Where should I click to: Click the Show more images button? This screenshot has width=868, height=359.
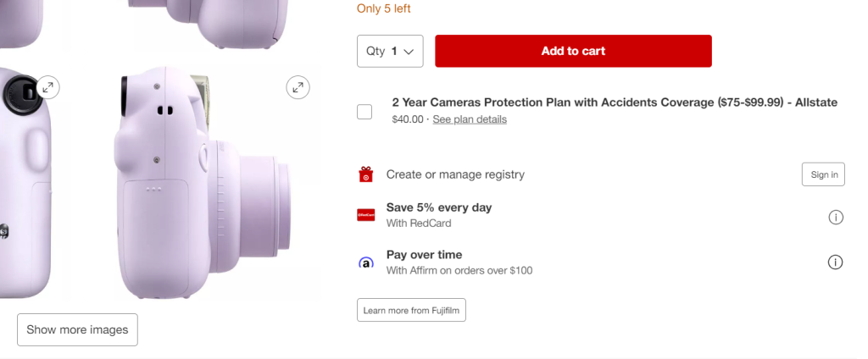point(77,329)
